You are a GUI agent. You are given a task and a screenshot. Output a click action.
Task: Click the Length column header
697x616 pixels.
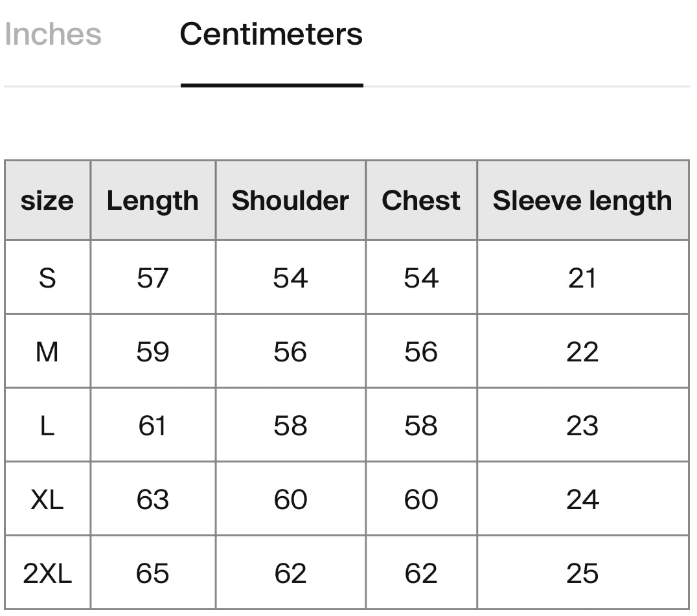152,200
